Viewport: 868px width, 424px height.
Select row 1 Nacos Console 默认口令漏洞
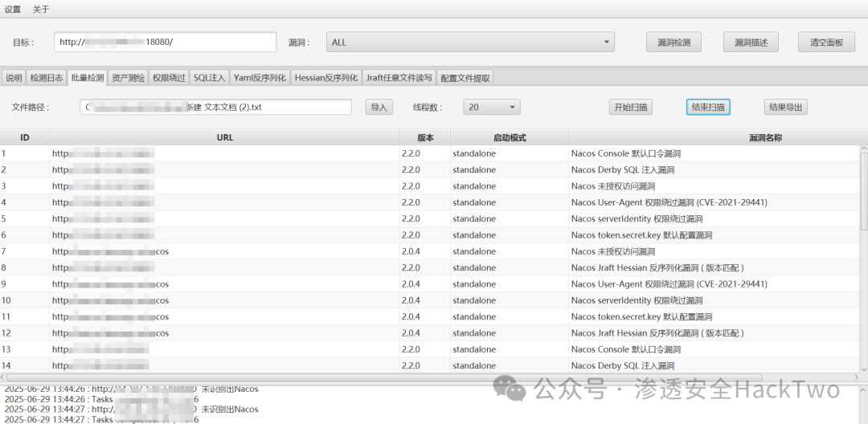point(429,153)
